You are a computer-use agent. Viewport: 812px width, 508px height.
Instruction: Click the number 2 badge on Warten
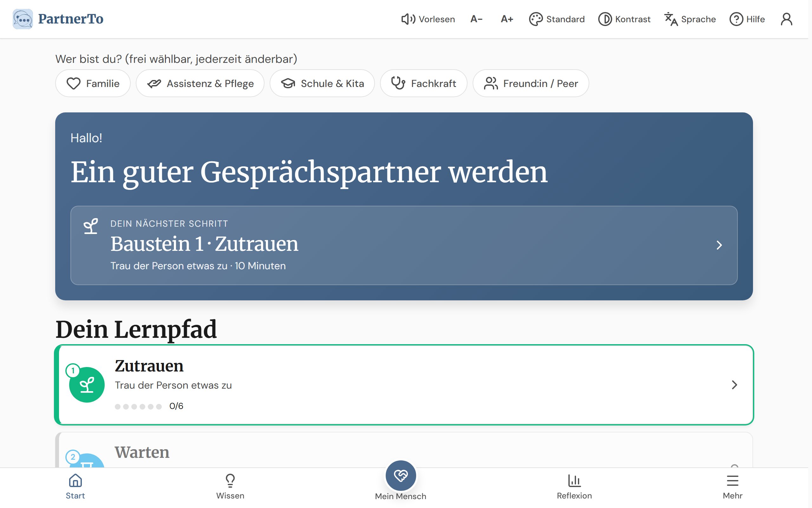(x=73, y=457)
